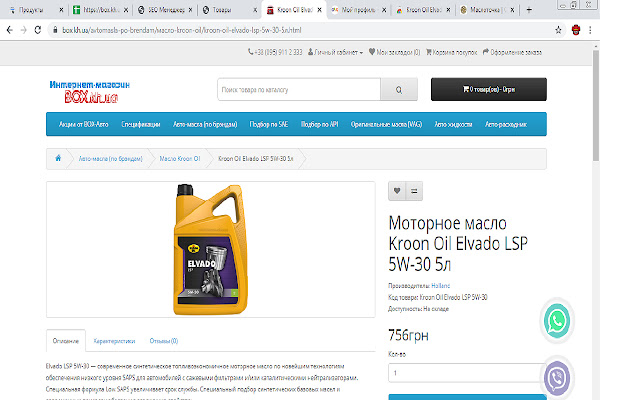Open Авто-жидкости menu item
The image size is (640, 400).
pos(453,124)
